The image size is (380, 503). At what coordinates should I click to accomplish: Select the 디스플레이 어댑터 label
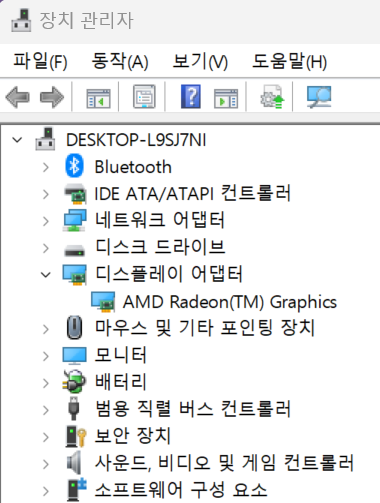click(x=168, y=274)
